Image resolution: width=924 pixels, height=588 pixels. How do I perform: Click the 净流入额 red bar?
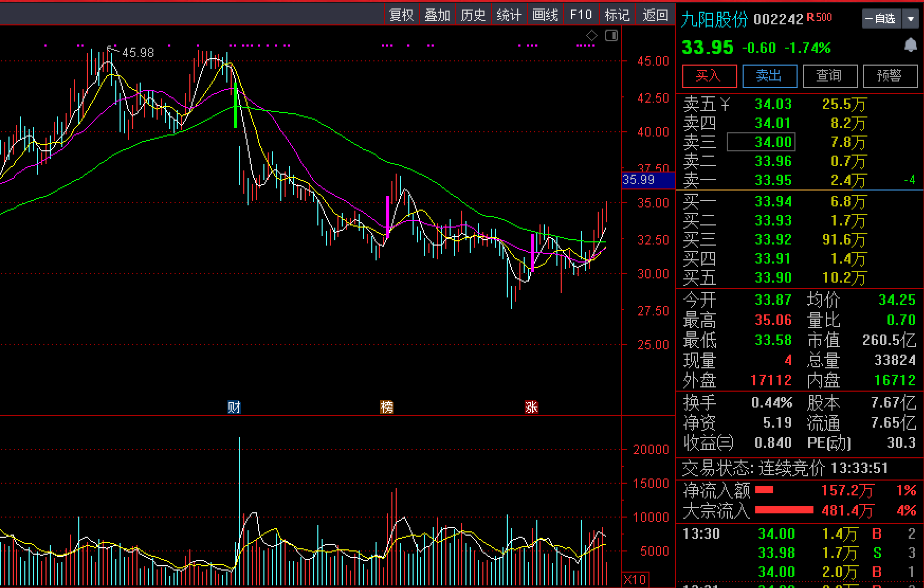point(764,490)
